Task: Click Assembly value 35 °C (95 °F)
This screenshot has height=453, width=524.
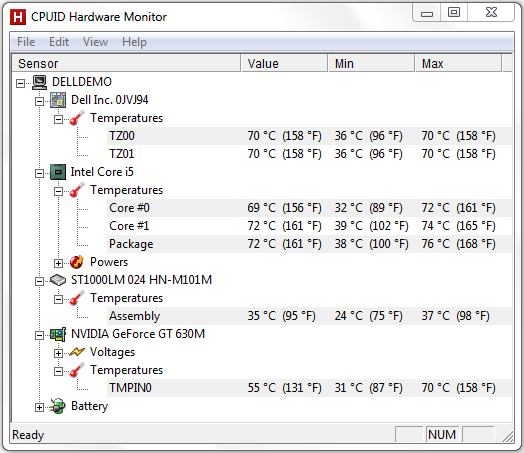Action: click(281, 316)
